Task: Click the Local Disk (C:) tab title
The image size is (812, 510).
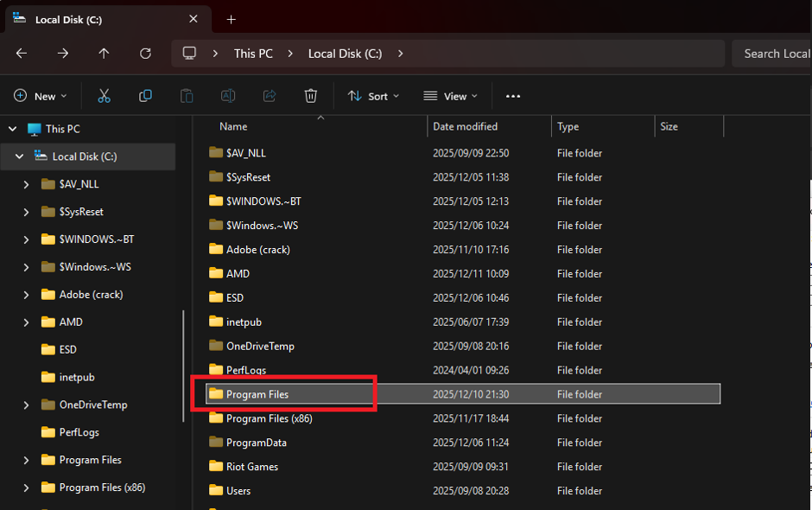Action: (x=68, y=20)
